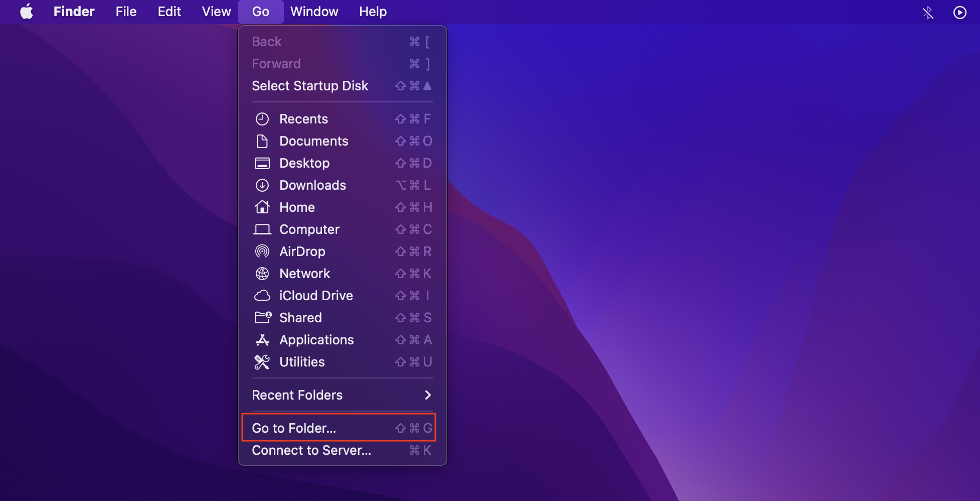This screenshot has width=980, height=501.
Task: Click the AirDrop radar icon
Action: 262,252
